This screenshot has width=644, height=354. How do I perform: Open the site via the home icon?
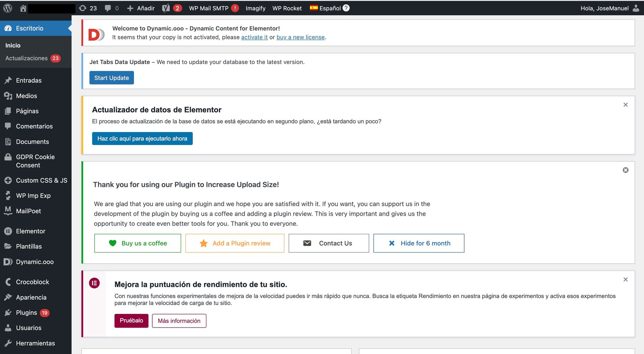click(x=22, y=8)
